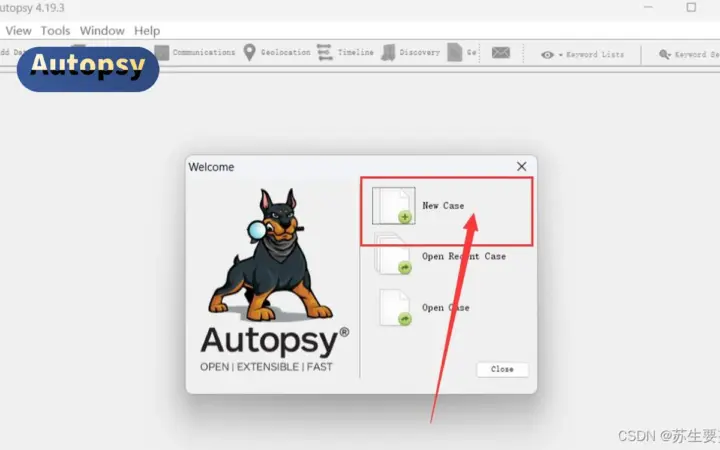Image resolution: width=720 pixels, height=450 pixels.
Task: Click the envelope icon in toolbar
Action: [x=501, y=53]
